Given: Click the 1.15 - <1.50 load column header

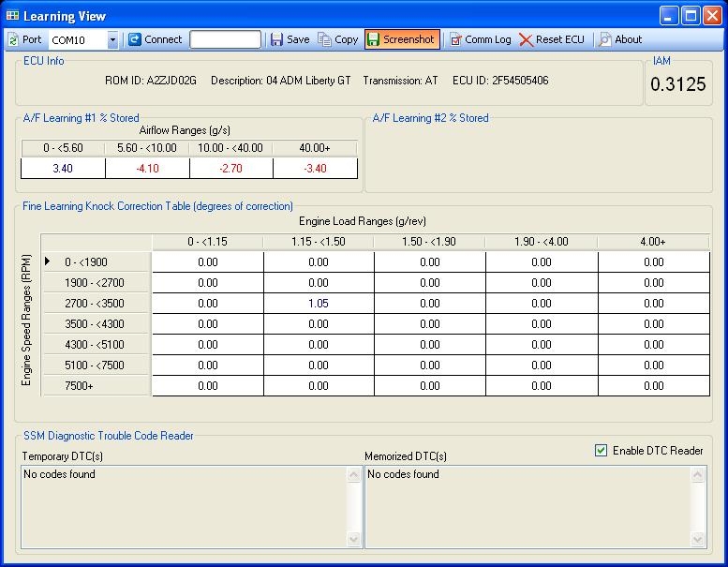Looking at the screenshot, I should pyautogui.click(x=319, y=242).
